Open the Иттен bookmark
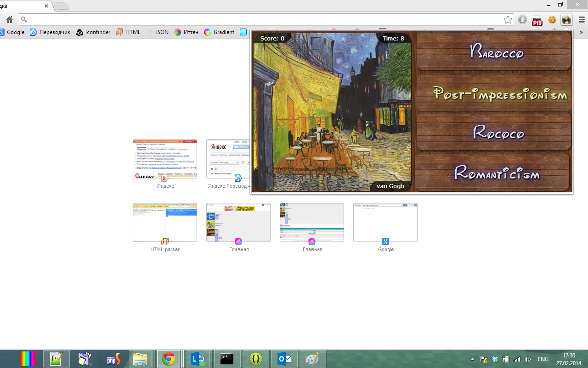Viewport: 588px width, 368px height. [x=186, y=32]
